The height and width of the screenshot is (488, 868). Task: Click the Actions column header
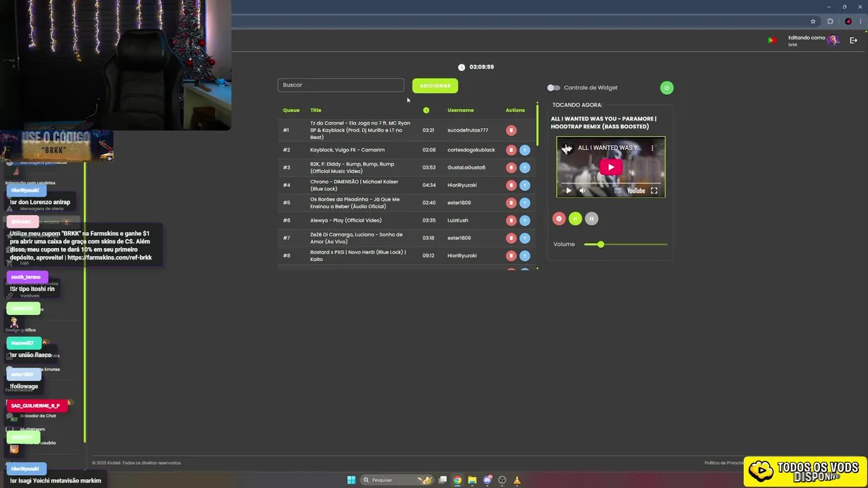point(515,110)
